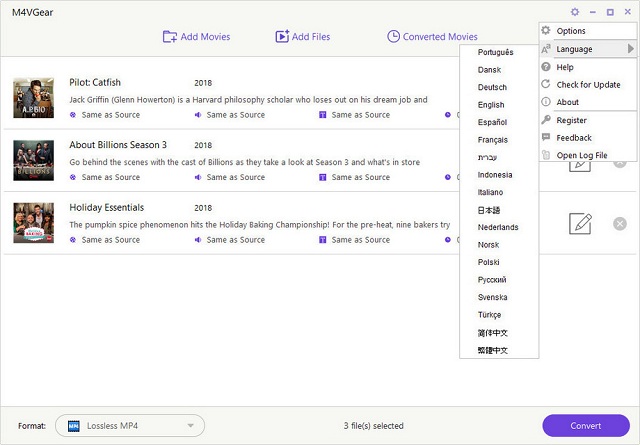Click the Add Movies folder icon
Viewport: 640px width, 445px height.
[x=170, y=37]
